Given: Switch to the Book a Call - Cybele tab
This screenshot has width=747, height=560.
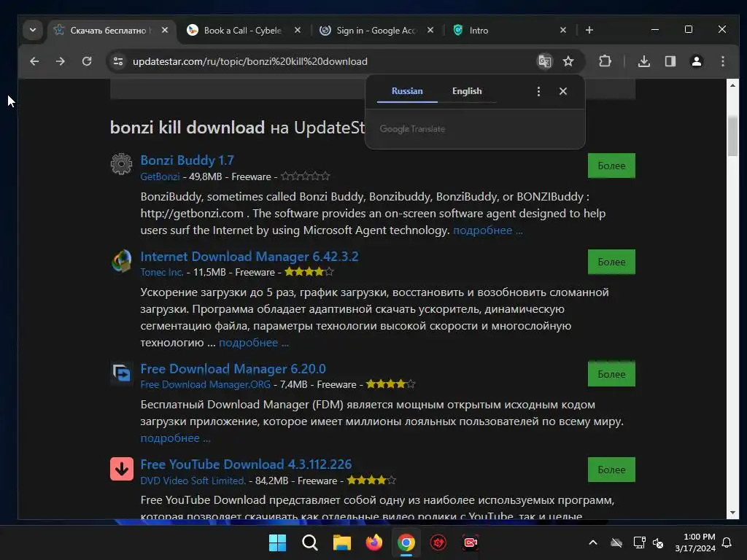Looking at the screenshot, I should pyautogui.click(x=243, y=30).
